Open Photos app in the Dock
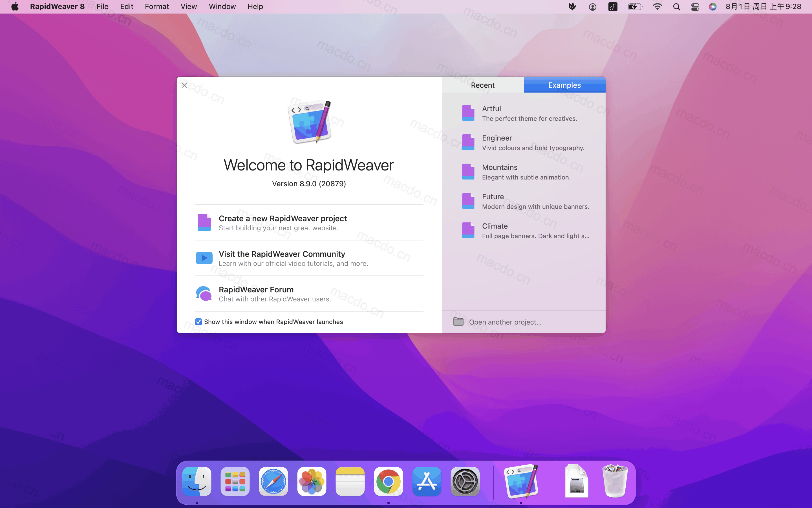Image resolution: width=812 pixels, height=508 pixels. (312, 481)
